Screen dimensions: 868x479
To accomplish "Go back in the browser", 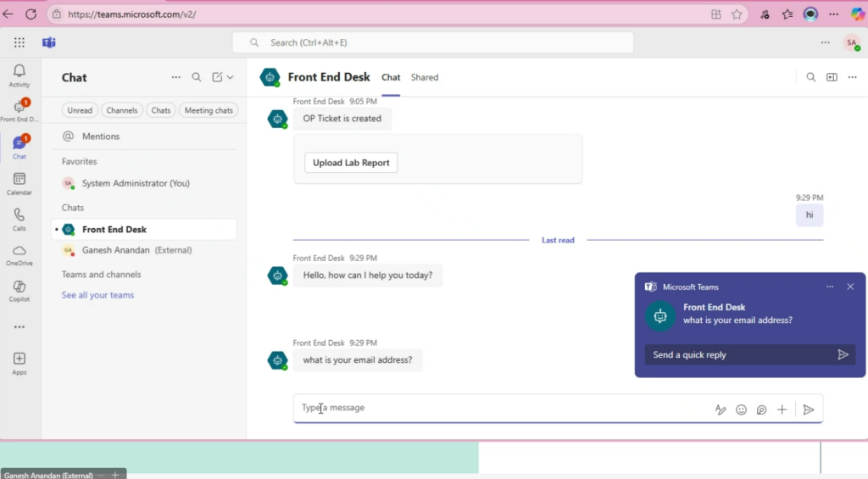I will pyautogui.click(x=8, y=14).
